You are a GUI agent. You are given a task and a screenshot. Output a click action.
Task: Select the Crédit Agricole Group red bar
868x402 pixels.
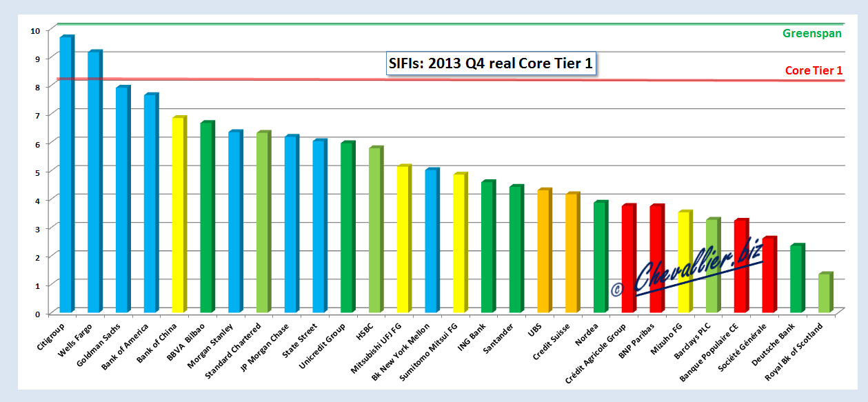(x=629, y=259)
